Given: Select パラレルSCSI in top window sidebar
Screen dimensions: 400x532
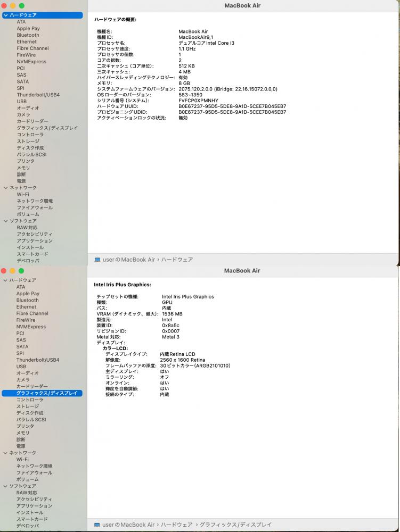Looking at the screenshot, I should 31,154.
